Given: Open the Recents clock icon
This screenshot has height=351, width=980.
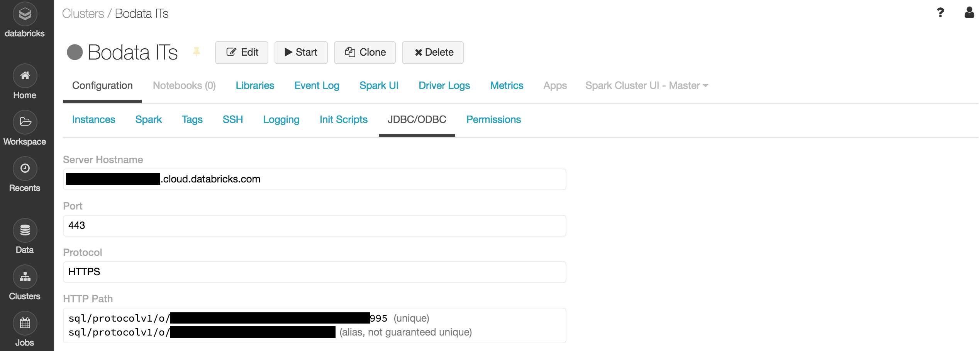Looking at the screenshot, I should (x=25, y=169).
